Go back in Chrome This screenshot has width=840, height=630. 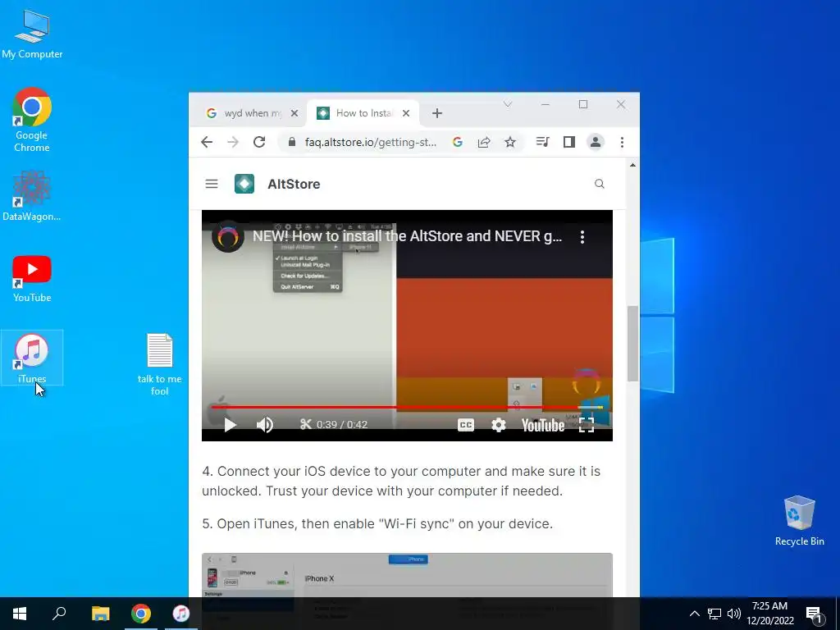[207, 142]
